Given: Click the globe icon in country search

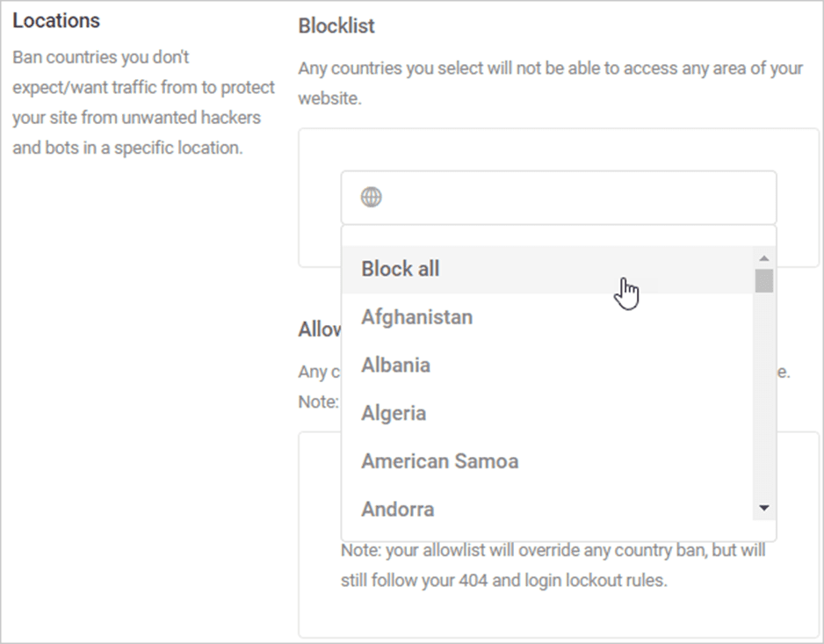Looking at the screenshot, I should pos(371,198).
